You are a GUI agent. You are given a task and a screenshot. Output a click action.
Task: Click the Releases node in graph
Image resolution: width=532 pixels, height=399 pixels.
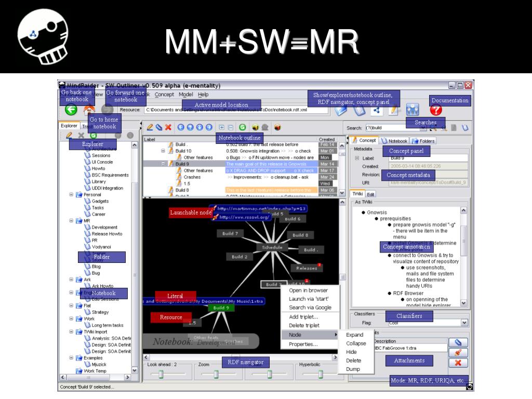pyautogui.click(x=307, y=268)
